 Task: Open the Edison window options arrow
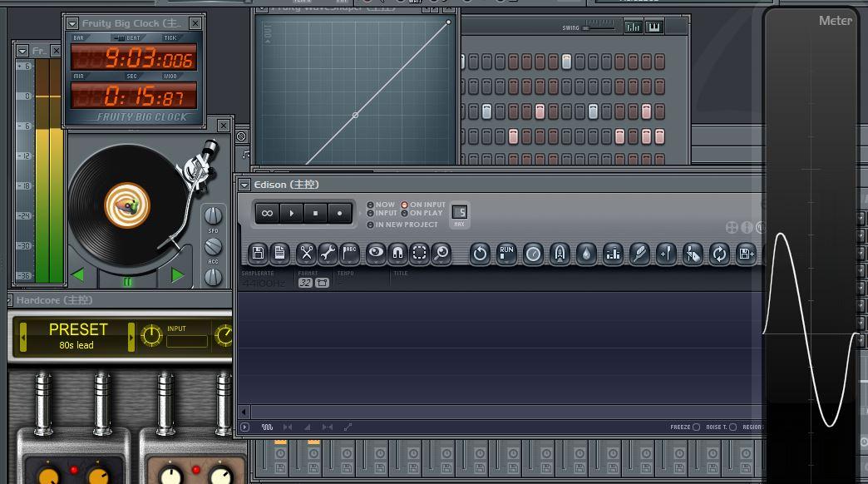click(x=244, y=185)
